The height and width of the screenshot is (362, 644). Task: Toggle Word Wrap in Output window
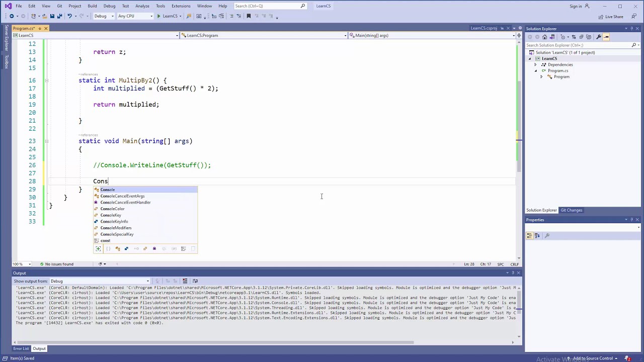[x=195, y=281]
